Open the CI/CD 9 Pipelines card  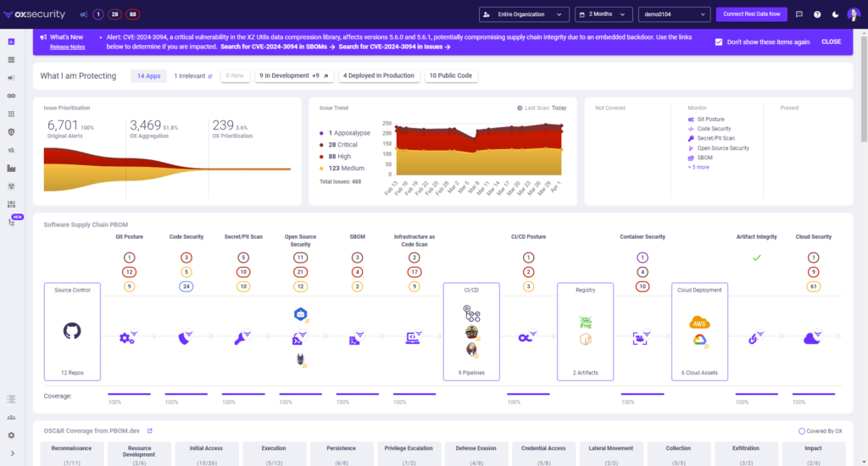click(x=471, y=331)
